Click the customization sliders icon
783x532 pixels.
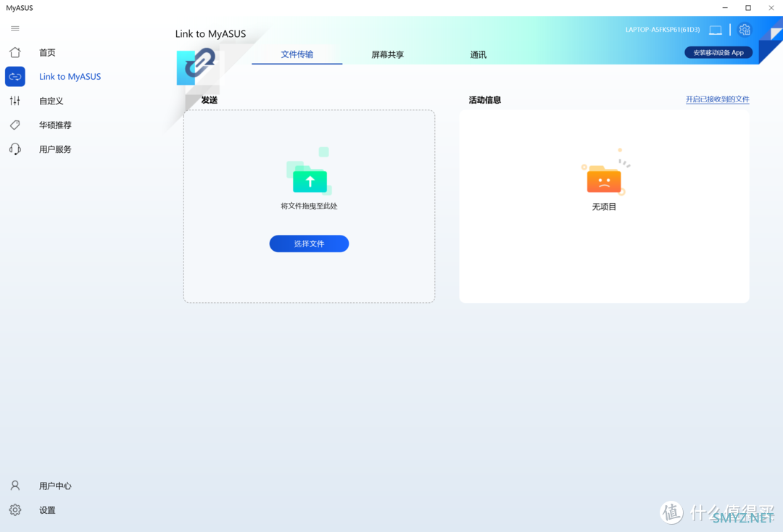coord(15,101)
